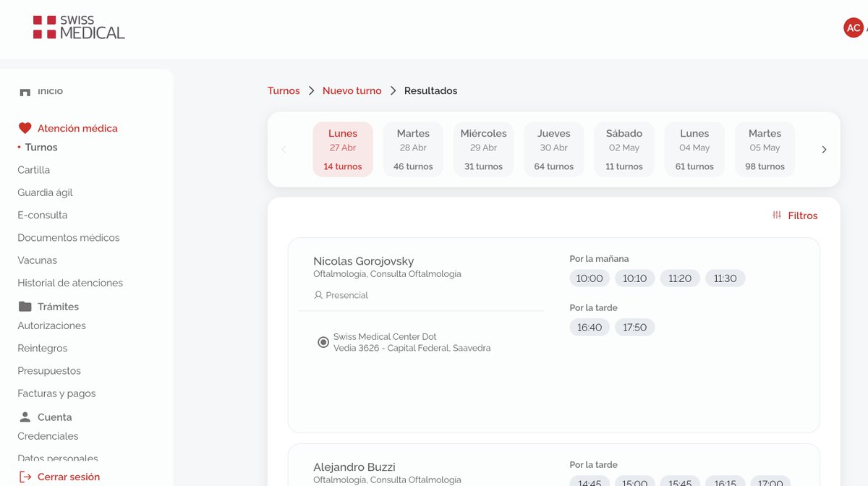The image size is (868, 486).
Task: Select Swiss Medical Center Dot radio button
Action: click(x=323, y=342)
